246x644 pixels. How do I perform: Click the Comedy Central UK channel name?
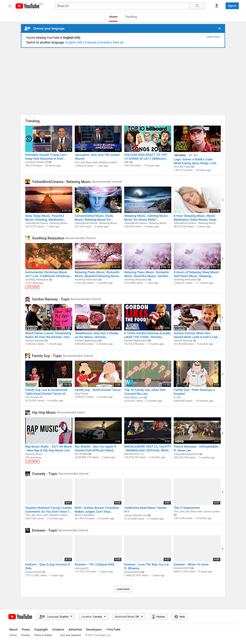(x=37, y=162)
